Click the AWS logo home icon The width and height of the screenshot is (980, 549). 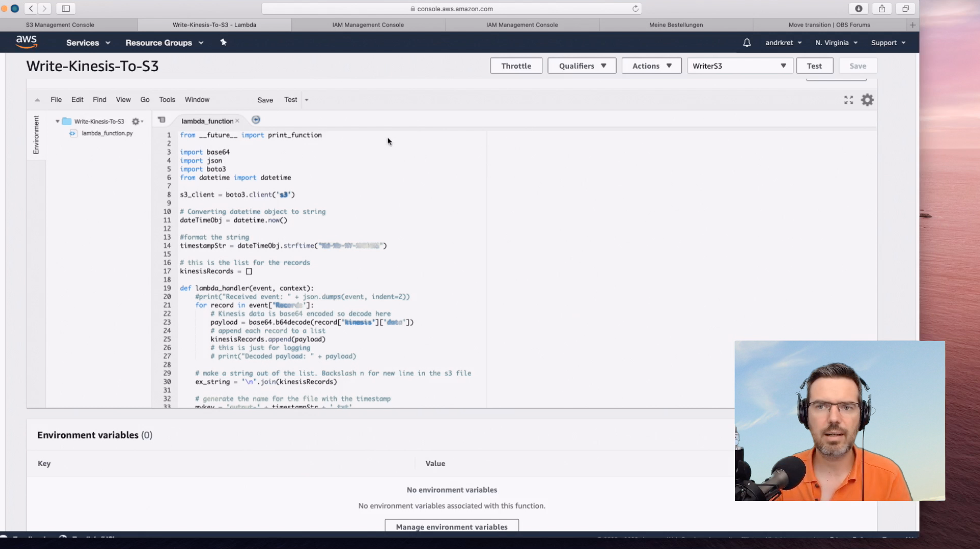pos(26,42)
